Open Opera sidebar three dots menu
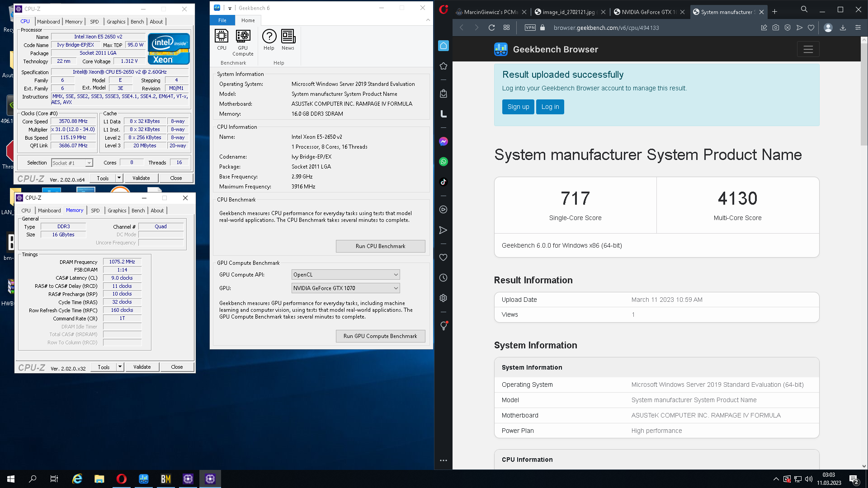 point(443,460)
